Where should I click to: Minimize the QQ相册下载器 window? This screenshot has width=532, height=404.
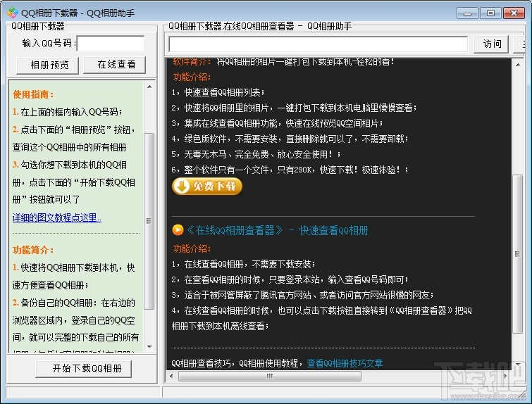click(x=468, y=13)
